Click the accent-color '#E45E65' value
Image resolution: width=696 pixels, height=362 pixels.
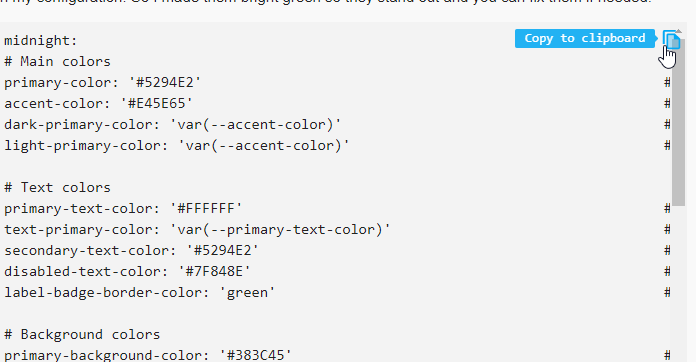click(x=156, y=104)
